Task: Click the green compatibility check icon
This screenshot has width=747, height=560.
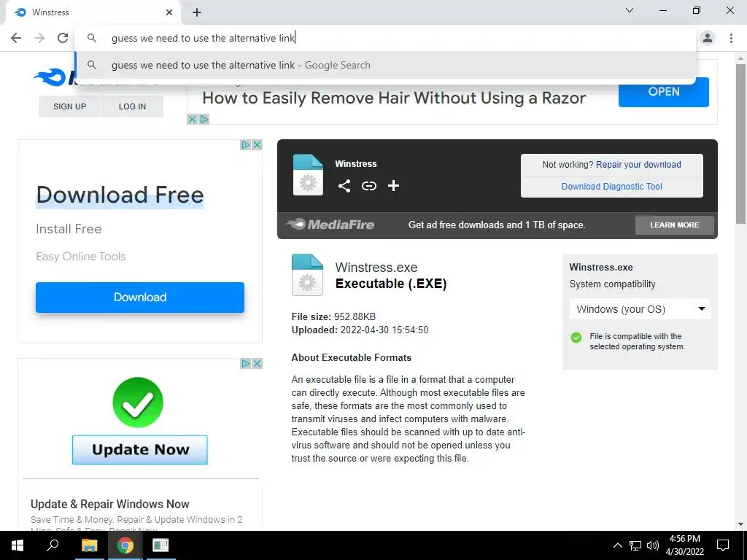Action: (576, 338)
